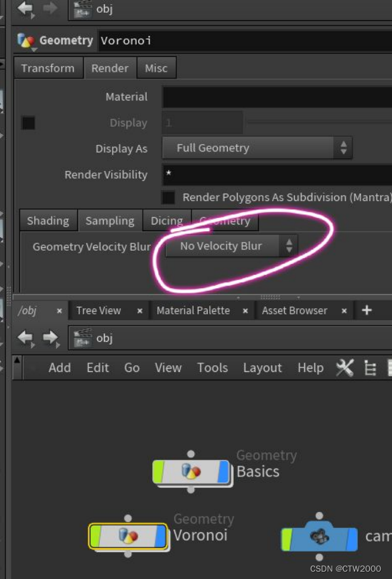Click the Voronoi node name label
This screenshot has height=579, width=392.
pos(200,535)
